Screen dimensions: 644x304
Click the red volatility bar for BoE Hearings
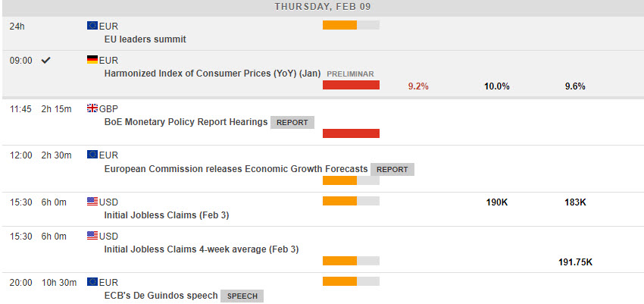(351, 133)
